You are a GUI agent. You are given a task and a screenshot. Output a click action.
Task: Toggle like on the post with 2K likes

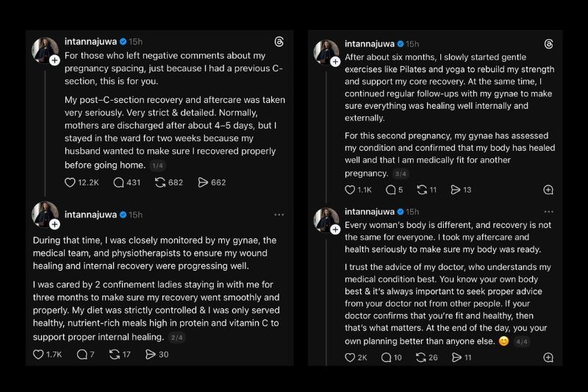350,357
